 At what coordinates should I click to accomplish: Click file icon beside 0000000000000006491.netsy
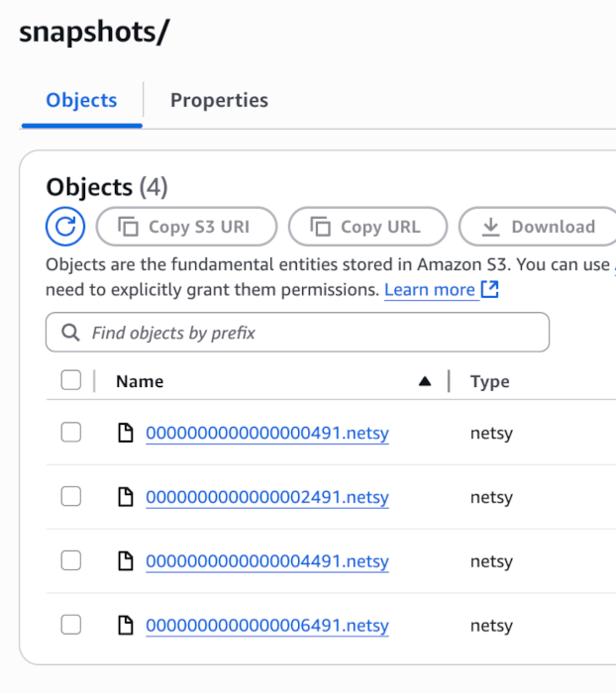click(126, 625)
